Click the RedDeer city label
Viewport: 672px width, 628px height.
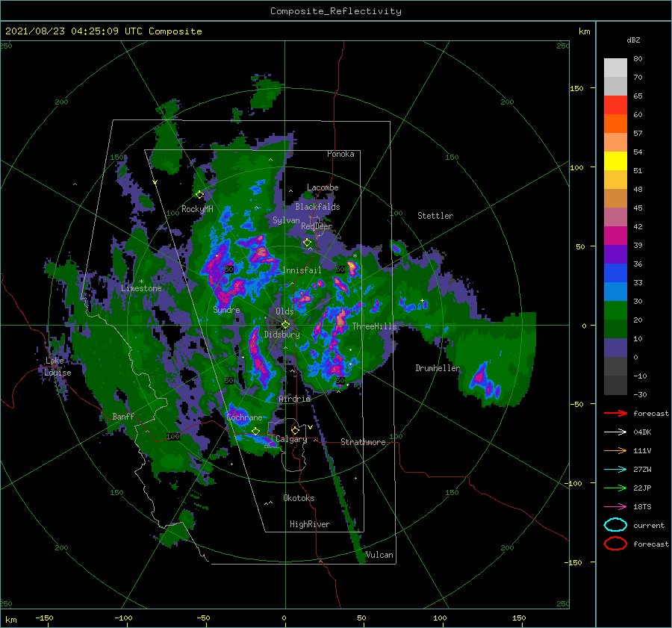317,226
